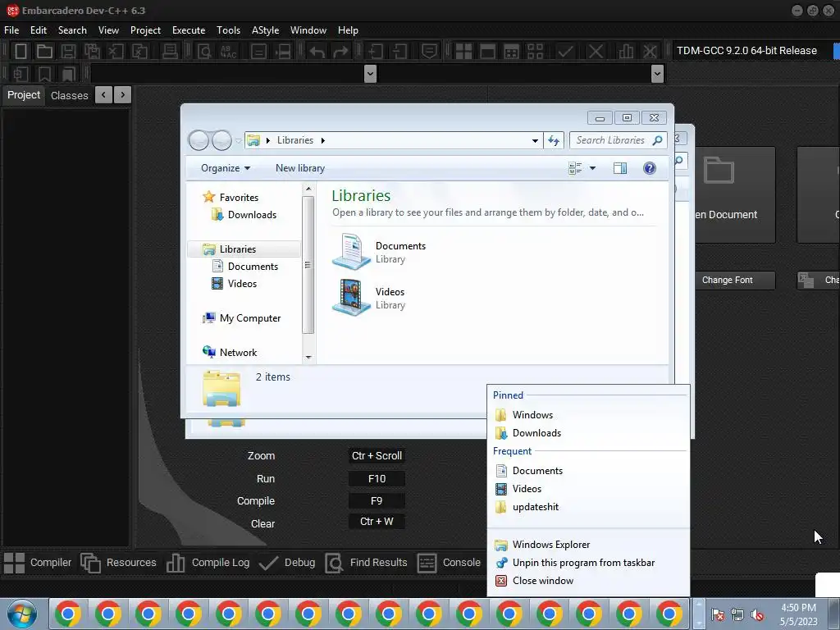
Task: Click the Compile four-squares toolbar icon
Action: pos(463,52)
